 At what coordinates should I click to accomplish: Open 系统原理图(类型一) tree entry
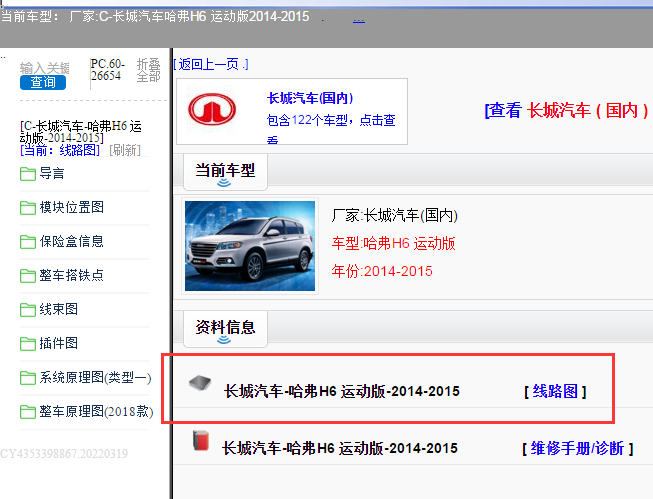95,377
